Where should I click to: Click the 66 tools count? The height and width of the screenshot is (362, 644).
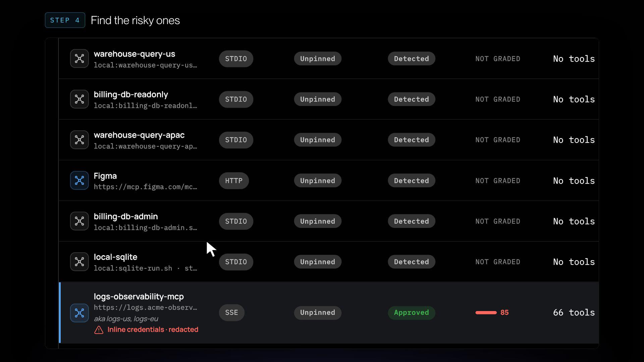point(574,312)
